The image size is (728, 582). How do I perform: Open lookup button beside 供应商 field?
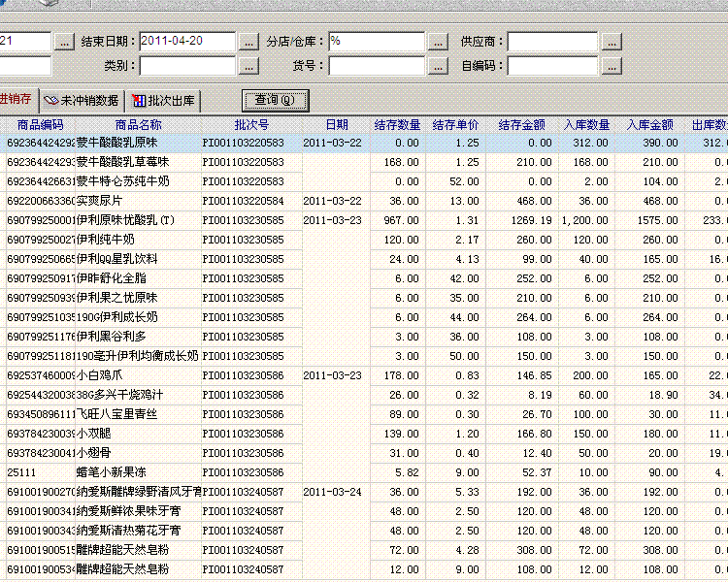point(612,42)
